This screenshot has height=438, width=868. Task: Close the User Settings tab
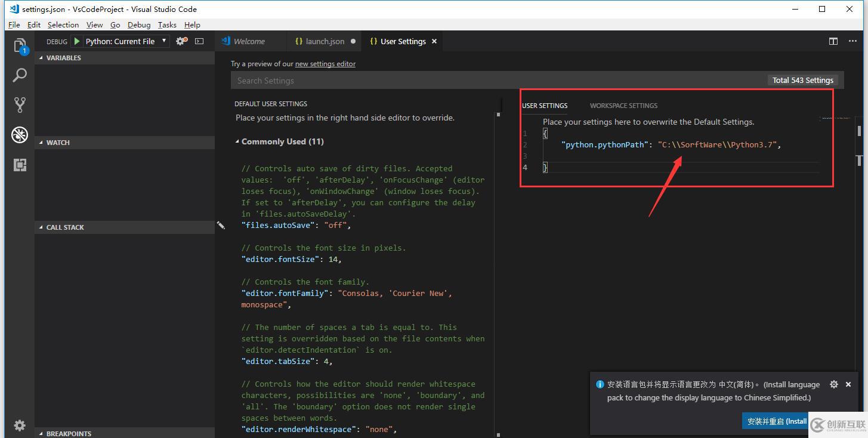coord(434,41)
